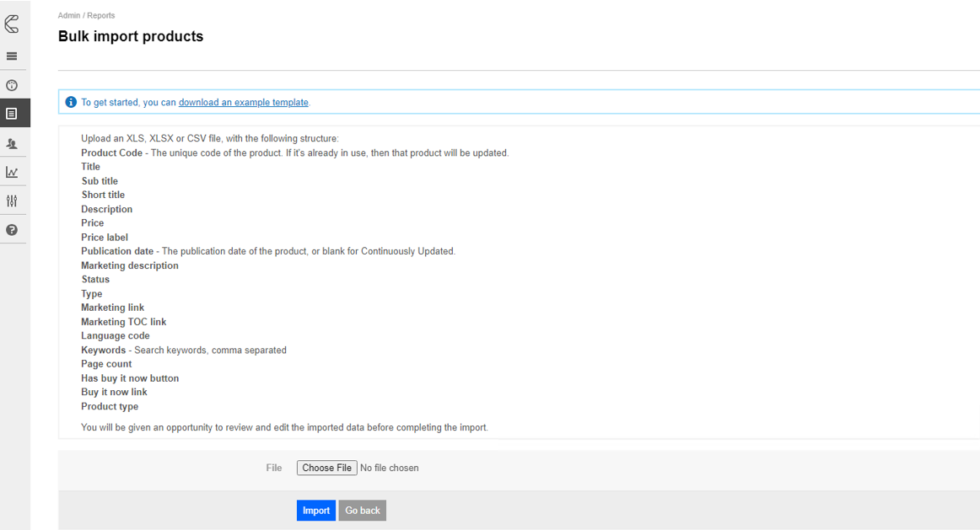Open the help question mark icon

pos(12,230)
